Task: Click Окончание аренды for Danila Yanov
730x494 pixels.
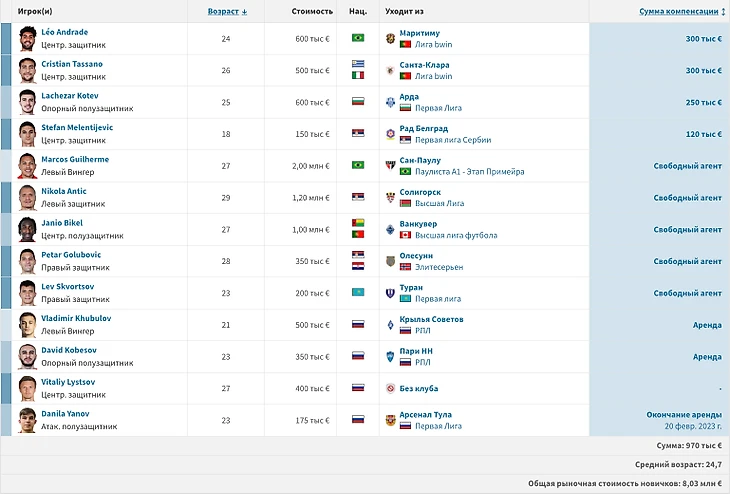Action: tap(684, 414)
